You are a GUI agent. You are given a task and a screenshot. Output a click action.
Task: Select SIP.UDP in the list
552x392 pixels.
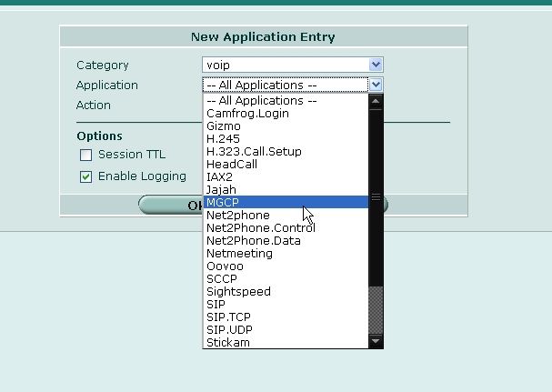[x=286, y=329]
